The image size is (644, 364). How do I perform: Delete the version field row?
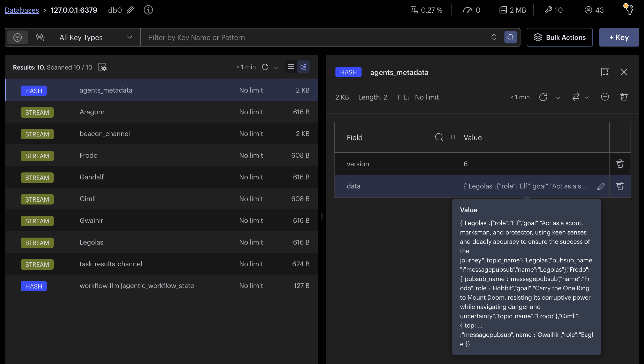tap(620, 164)
